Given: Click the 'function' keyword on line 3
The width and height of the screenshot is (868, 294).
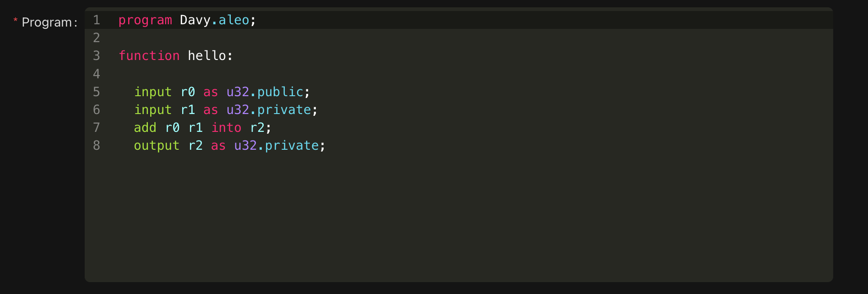Looking at the screenshot, I should tap(149, 56).
